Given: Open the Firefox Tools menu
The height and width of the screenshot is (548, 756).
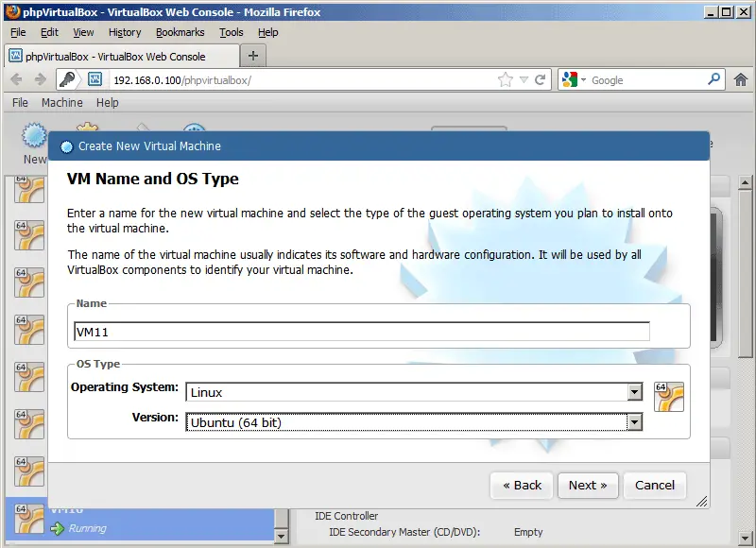Looking at the screenshot, I should point(231,32).
